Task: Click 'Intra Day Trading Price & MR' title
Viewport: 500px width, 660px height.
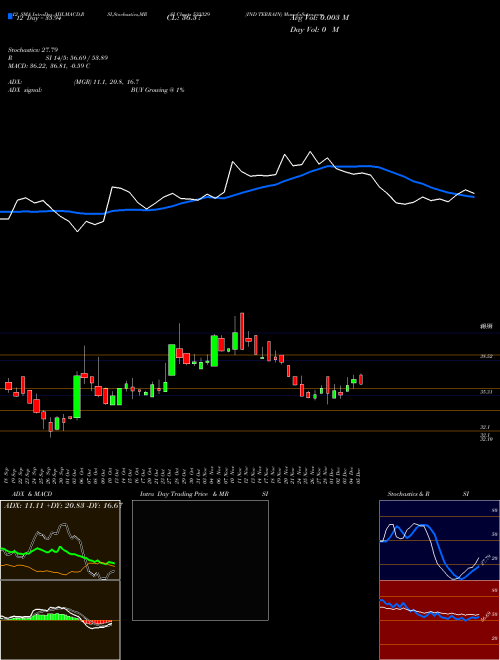Action: (x=184, y=494)
